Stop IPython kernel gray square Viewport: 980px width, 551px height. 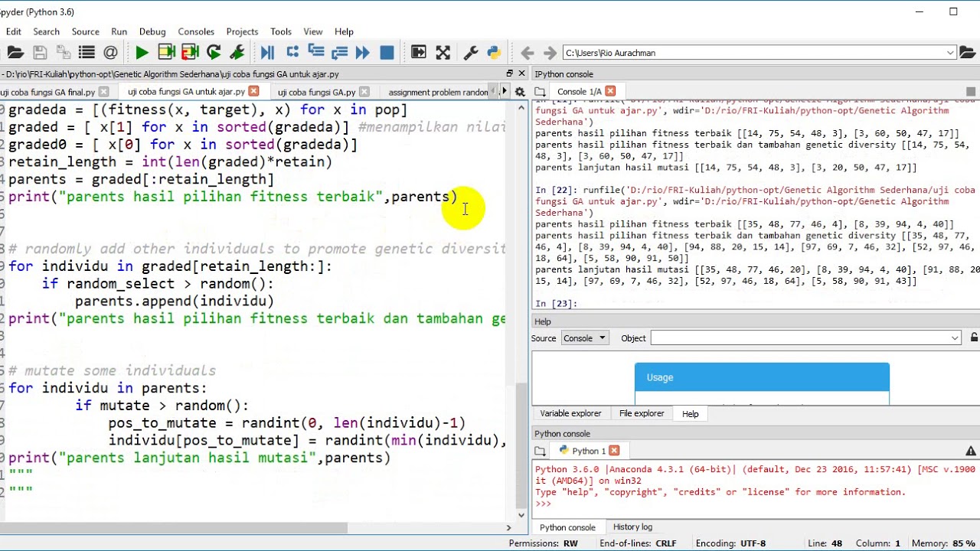pyautogui.click(x=972, y=92)
